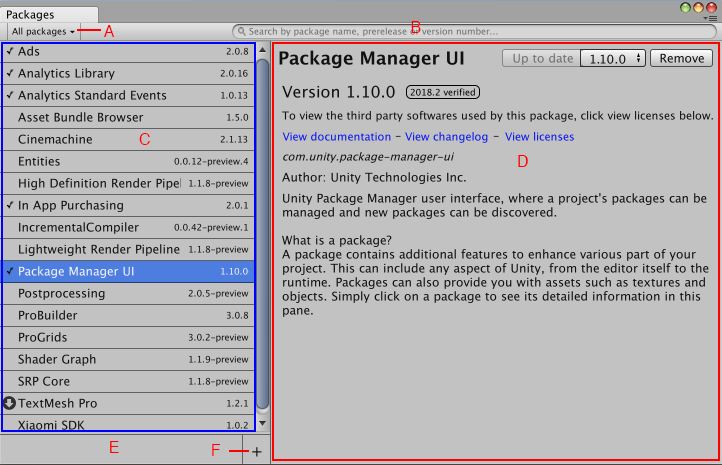Viewport: 722px width, 465px height.
Task: Select the Shader Graph package
Action: 128,360
